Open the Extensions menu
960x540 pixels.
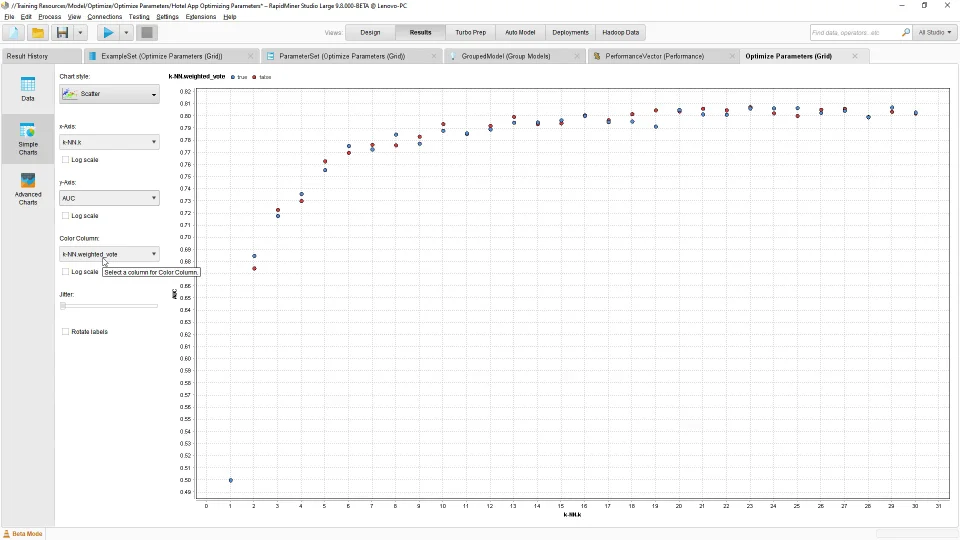coord(201,17)
